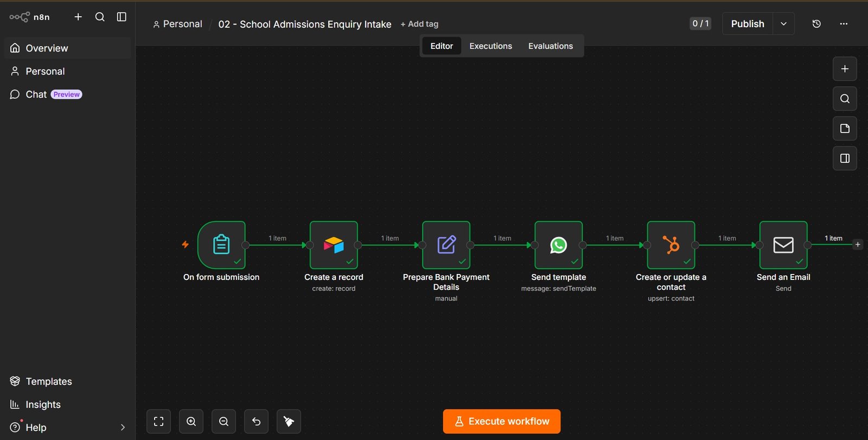Click the 0 / 1 counter badge
Screen dimensions: 868x440
pos(700,23)
